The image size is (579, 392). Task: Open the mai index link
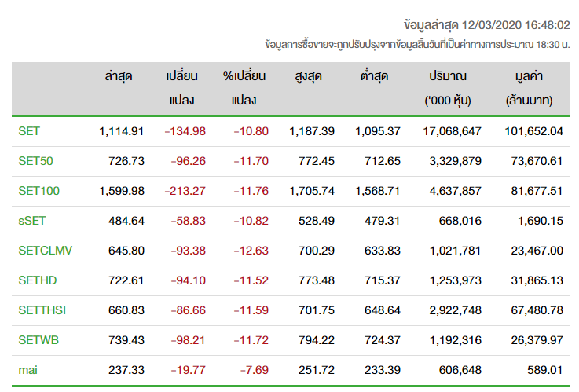[x=27, y=370]
